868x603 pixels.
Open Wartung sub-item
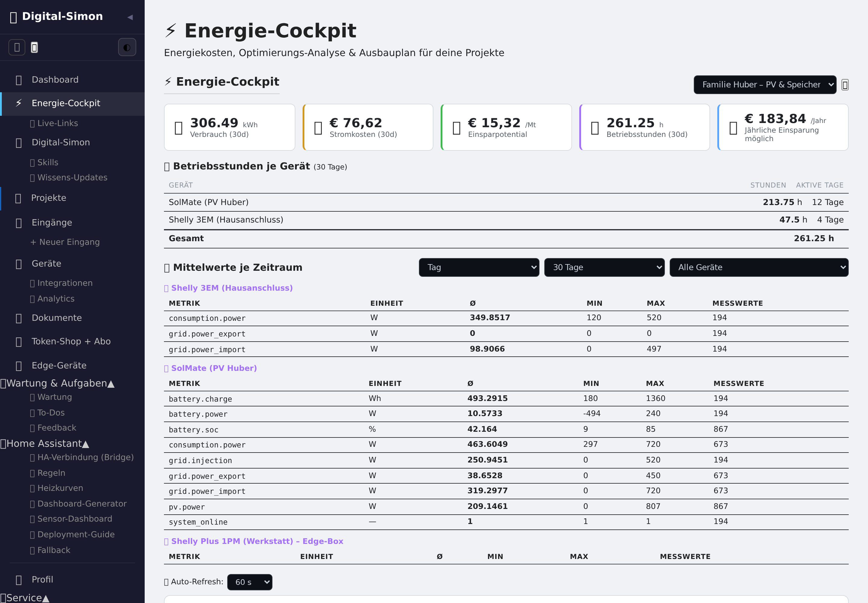[x=51, y=397]
